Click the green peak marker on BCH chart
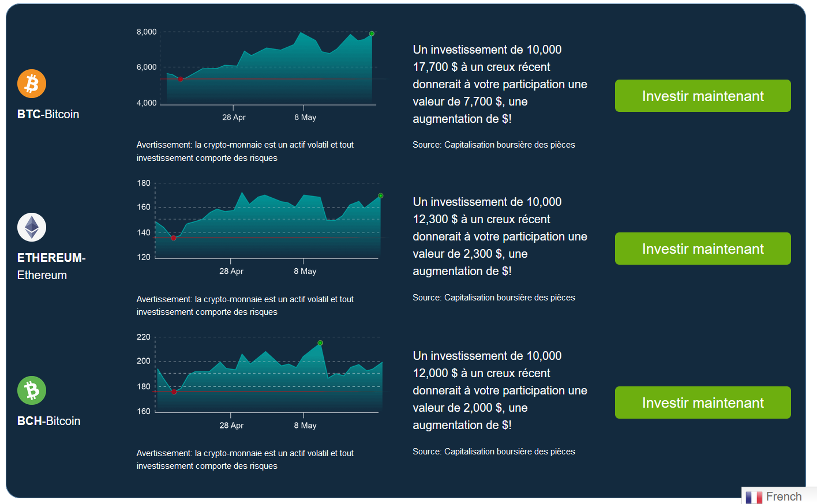This screenshot has height=504, width=817. pyautogui.click(x=320, y=343)
